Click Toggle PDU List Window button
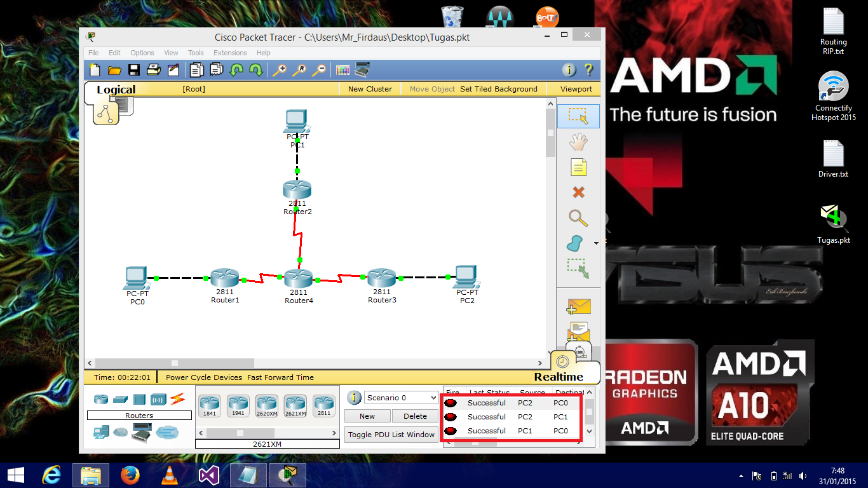The height and width of the screenshot is (488, 868). pyautogui.click(x=391, y=435)
